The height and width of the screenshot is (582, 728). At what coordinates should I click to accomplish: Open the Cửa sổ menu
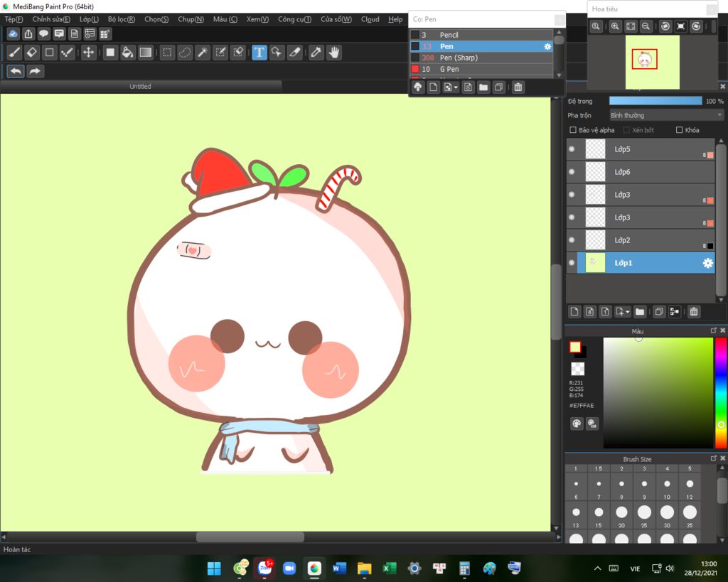[336, 19]
